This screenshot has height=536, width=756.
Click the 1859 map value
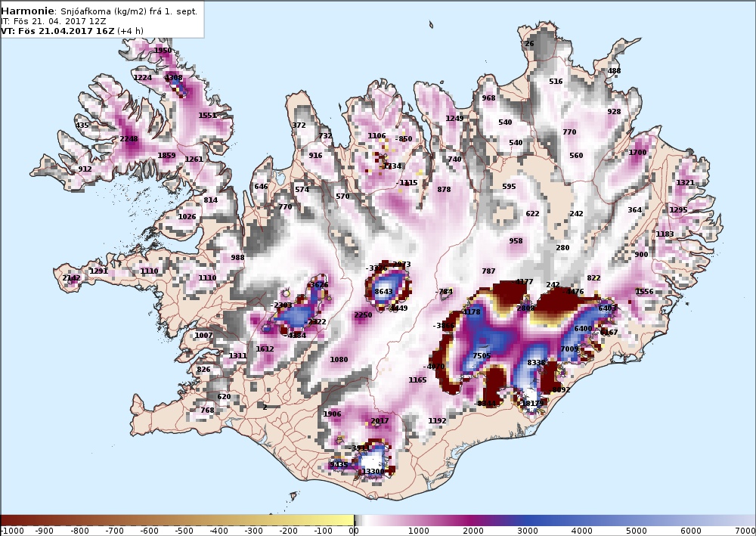tap(166, 156)
